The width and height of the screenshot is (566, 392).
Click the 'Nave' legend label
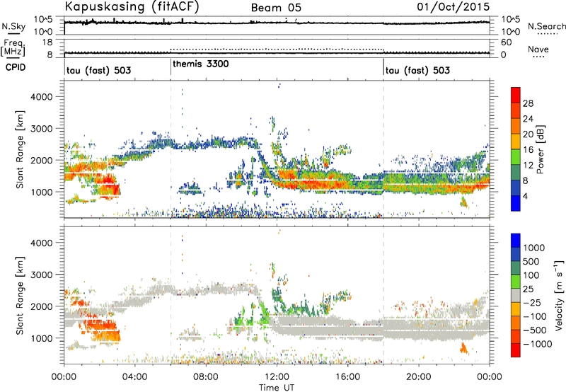[538, 49]
